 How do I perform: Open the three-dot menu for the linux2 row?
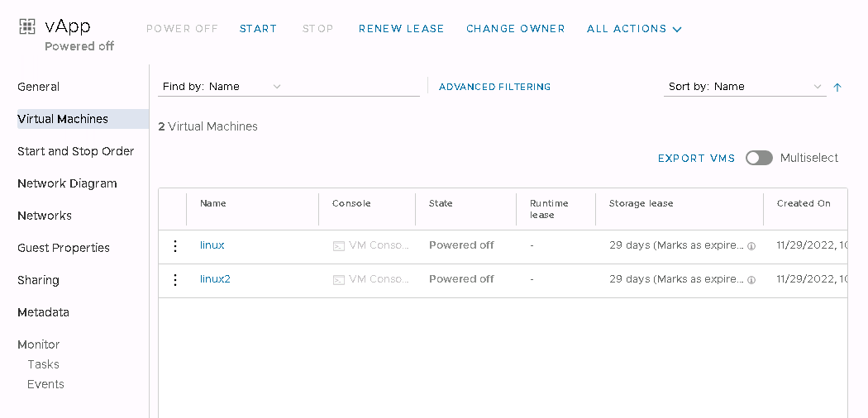tap(174, 280)
